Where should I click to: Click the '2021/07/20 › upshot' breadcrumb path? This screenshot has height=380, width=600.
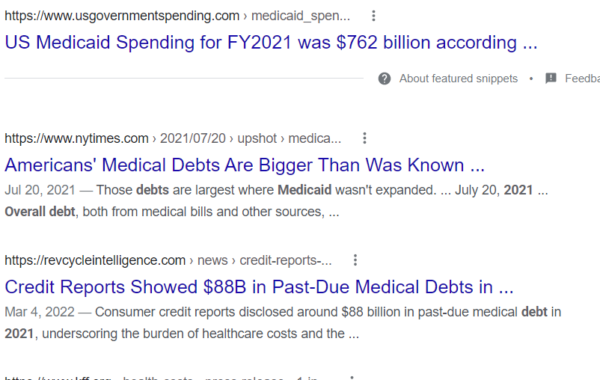click(218, 138)
